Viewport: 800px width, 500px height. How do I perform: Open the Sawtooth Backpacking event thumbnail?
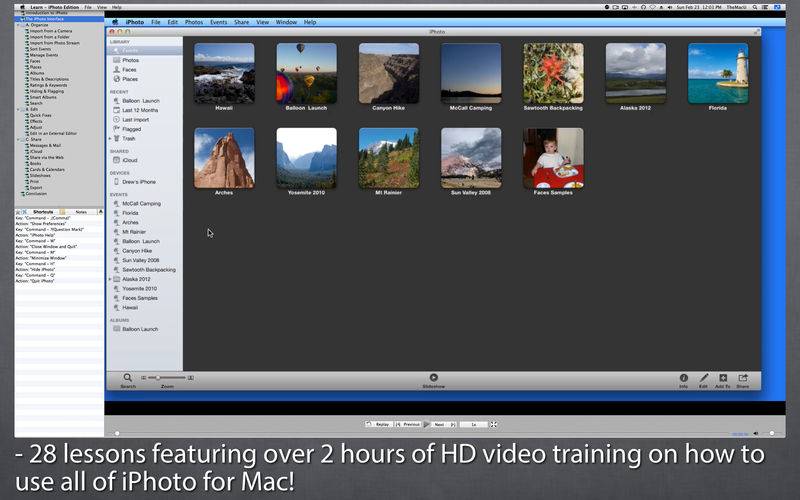coord(553,73)
